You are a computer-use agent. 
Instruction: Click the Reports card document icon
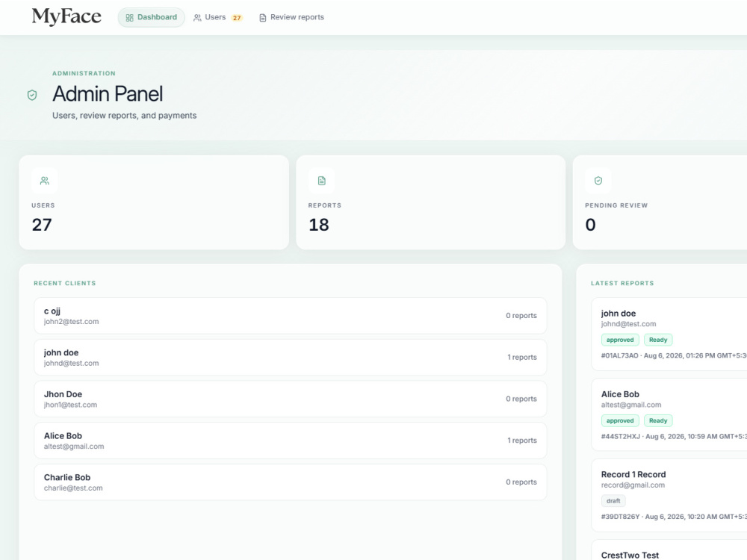[x=321, y=181]
